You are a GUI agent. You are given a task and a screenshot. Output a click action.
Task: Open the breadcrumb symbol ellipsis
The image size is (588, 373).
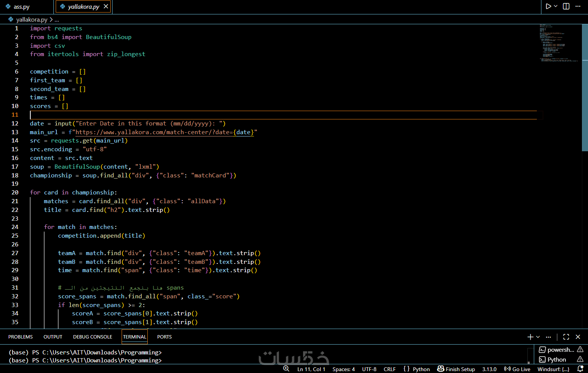[57, 20]
